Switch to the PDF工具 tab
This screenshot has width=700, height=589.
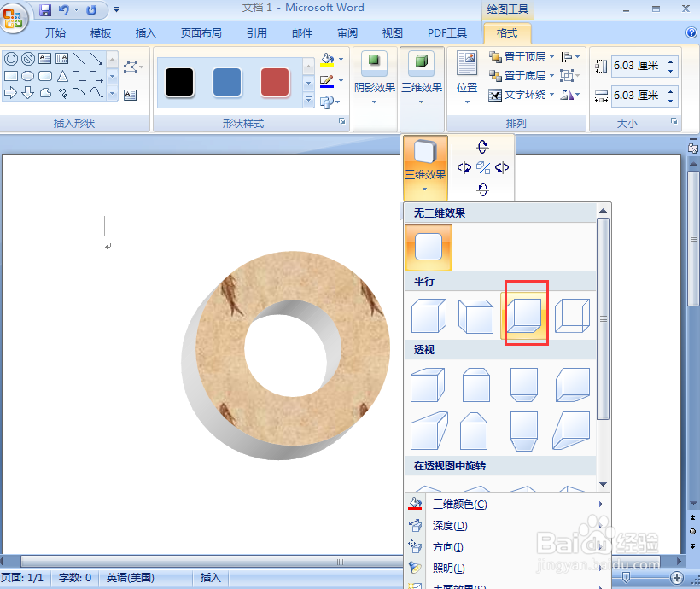tap(447, 33)
